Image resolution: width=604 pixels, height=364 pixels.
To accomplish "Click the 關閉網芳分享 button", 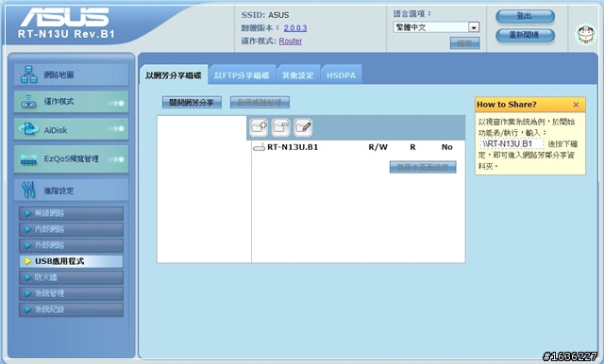I will point(192,103).
